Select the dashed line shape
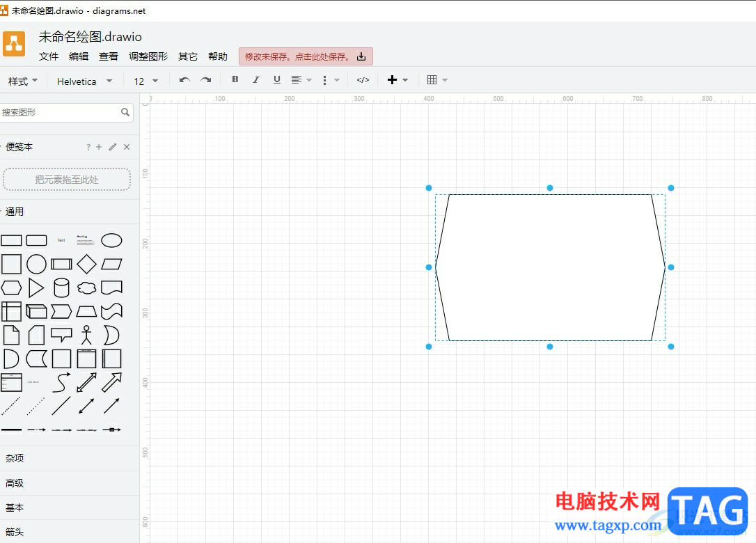Image resolution: width=756 pixels, height=543 pixels. pos(11,406)
